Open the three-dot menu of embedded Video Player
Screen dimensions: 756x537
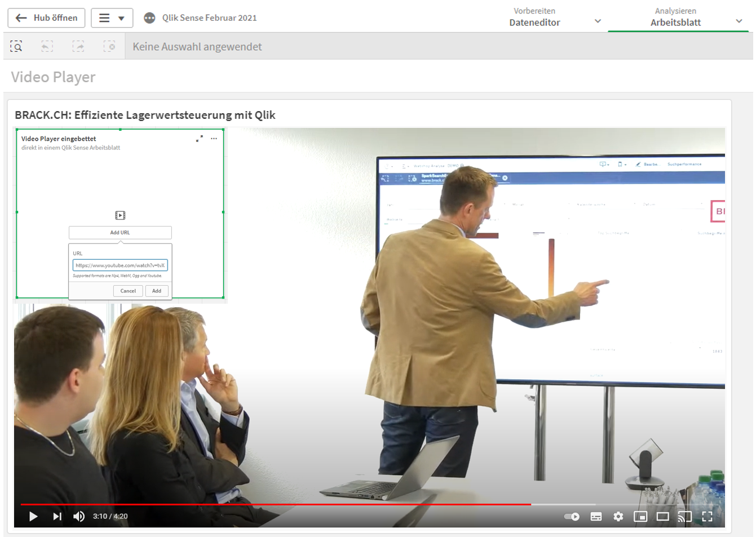(214, 139)
